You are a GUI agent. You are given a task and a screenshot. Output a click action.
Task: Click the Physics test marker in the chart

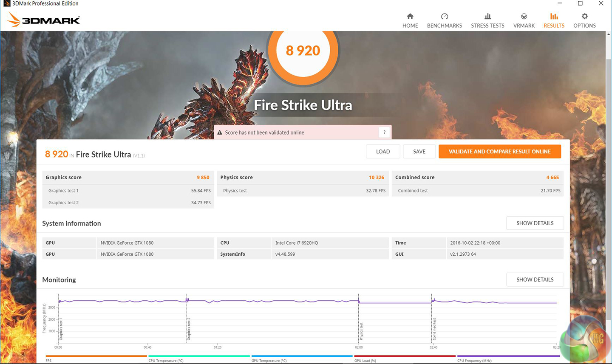pos(361,331)
